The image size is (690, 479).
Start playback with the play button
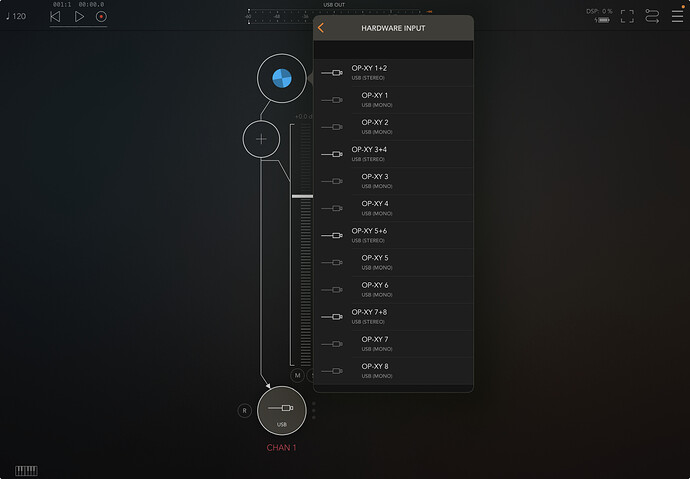tap(79, 17)
